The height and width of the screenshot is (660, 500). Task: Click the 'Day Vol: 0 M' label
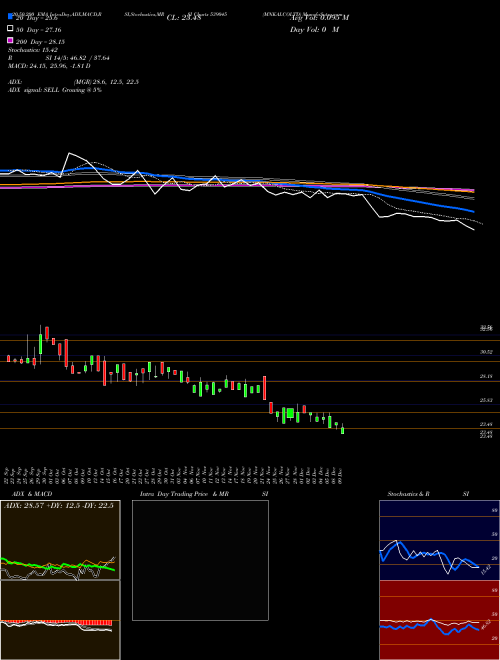315,29
